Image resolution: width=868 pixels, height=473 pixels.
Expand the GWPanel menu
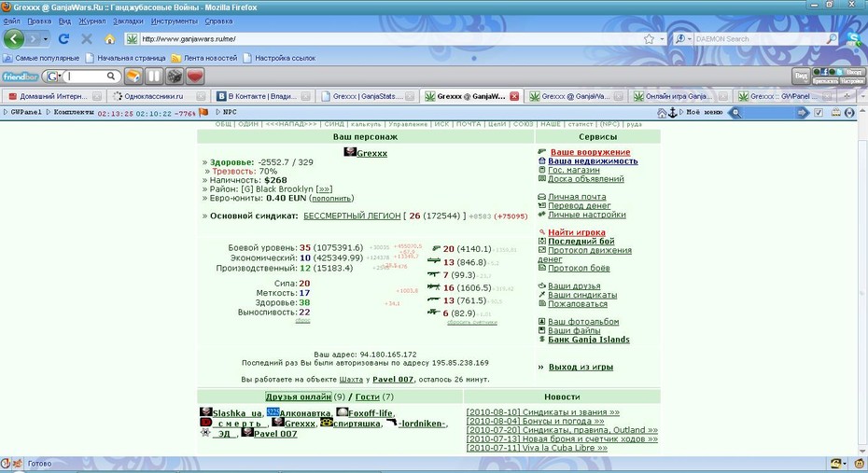point(22,112)
